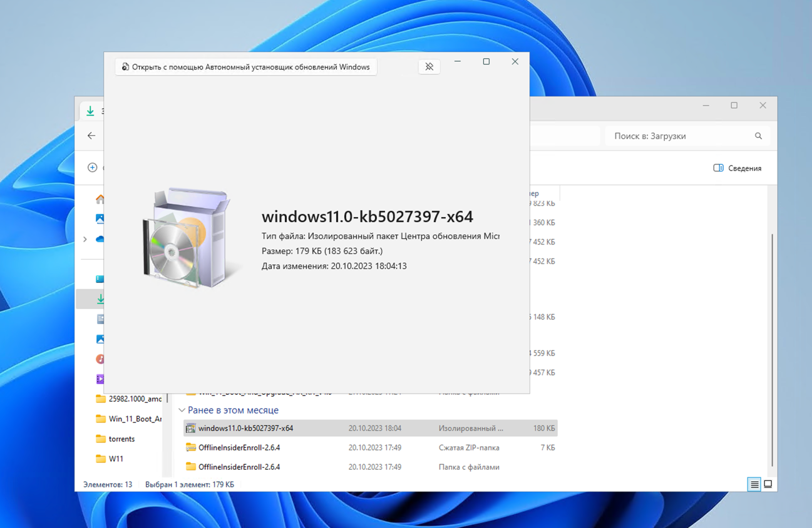Click the vertical scrollbar in Explorer

pyautogui.click(x=773, y=350)
